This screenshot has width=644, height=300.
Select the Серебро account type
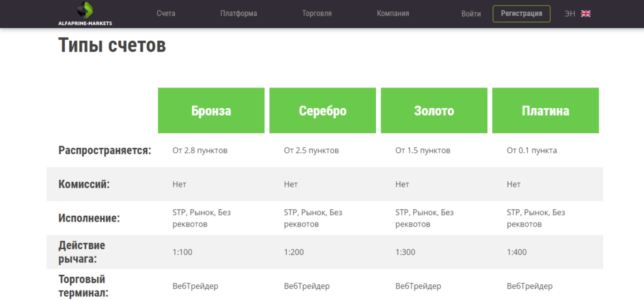323,111
